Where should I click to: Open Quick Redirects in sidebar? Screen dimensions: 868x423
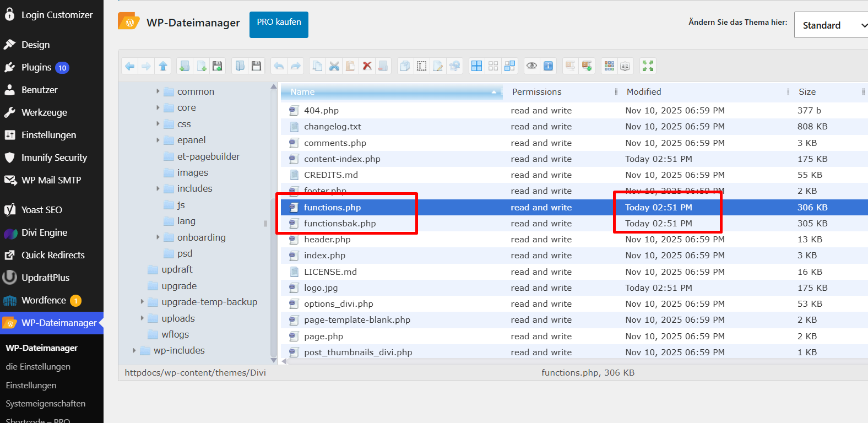52,255
